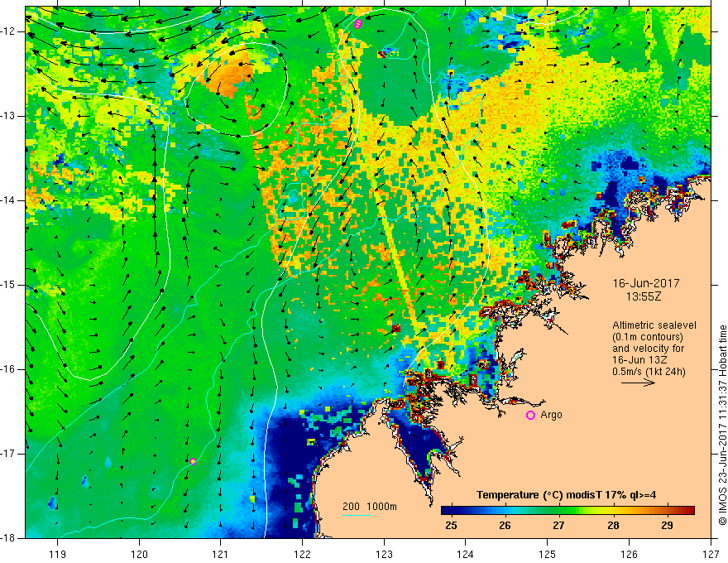Click the "and velocity for" caption line

tap(648, 349)
